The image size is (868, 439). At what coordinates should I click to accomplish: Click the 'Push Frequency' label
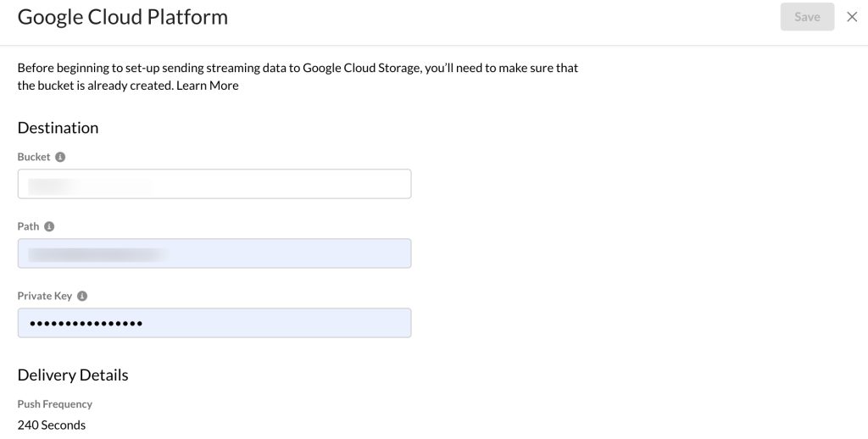(x=55, y=404)
